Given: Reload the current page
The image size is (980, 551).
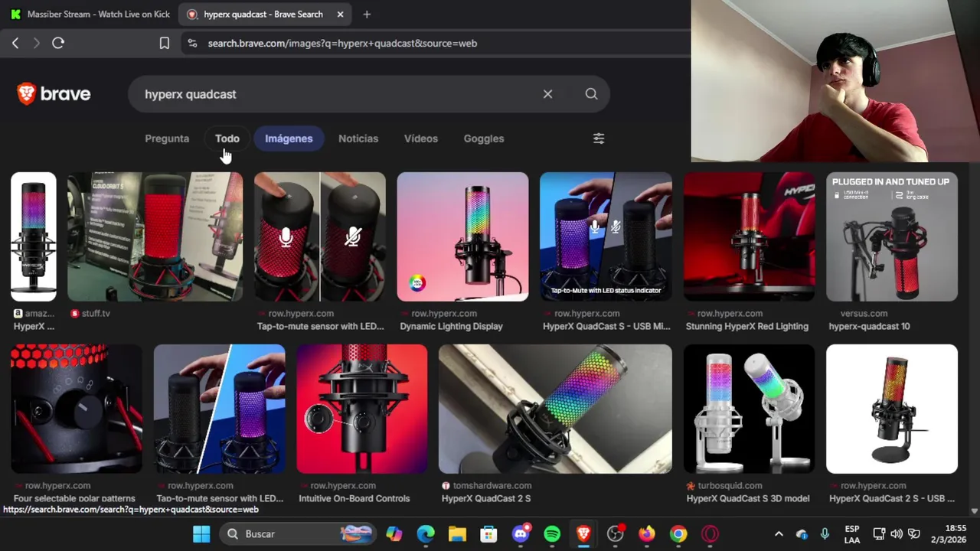Looking at the screenshot, I should [58, 44].
